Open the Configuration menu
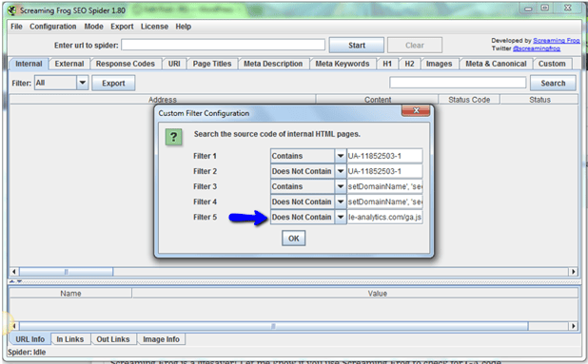Viewport: 588px width, 364px height. tap(53, 27)
